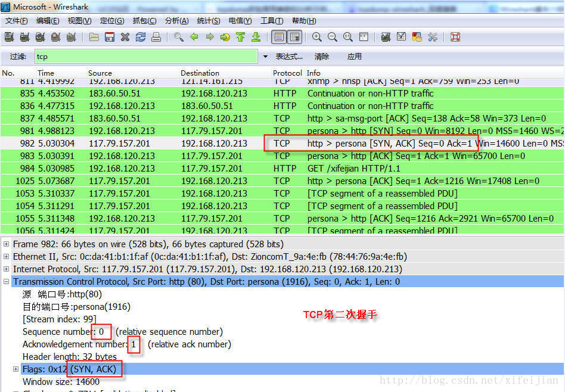The height and width of the screenshot is (392, 565).
Task: Expand the Flags 0x12 row
Action: coord(15,369)
